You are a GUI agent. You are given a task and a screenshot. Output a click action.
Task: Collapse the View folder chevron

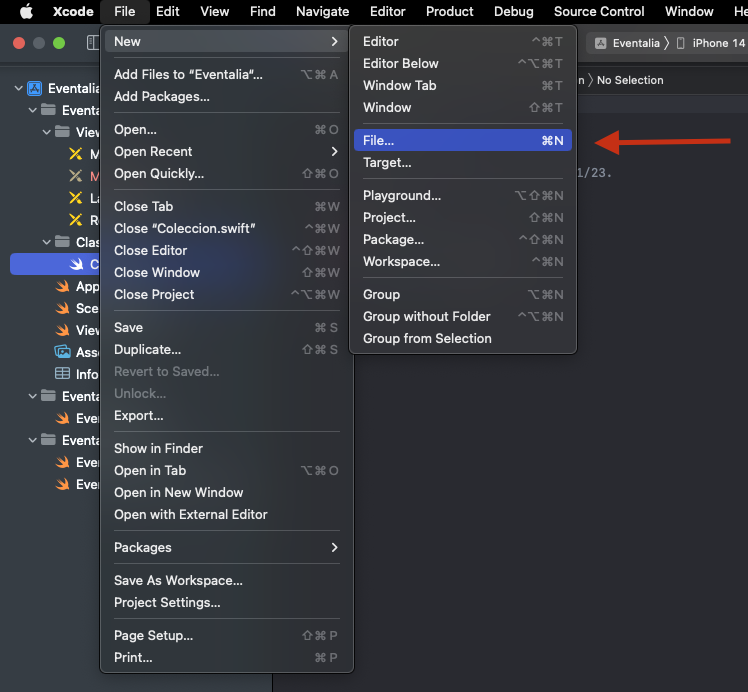click(x=47, y=132)
